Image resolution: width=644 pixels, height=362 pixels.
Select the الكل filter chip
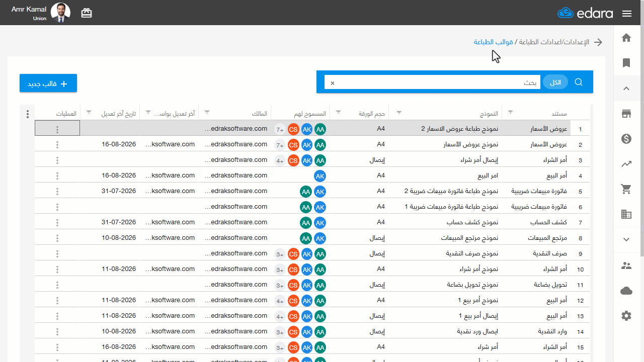555,82
